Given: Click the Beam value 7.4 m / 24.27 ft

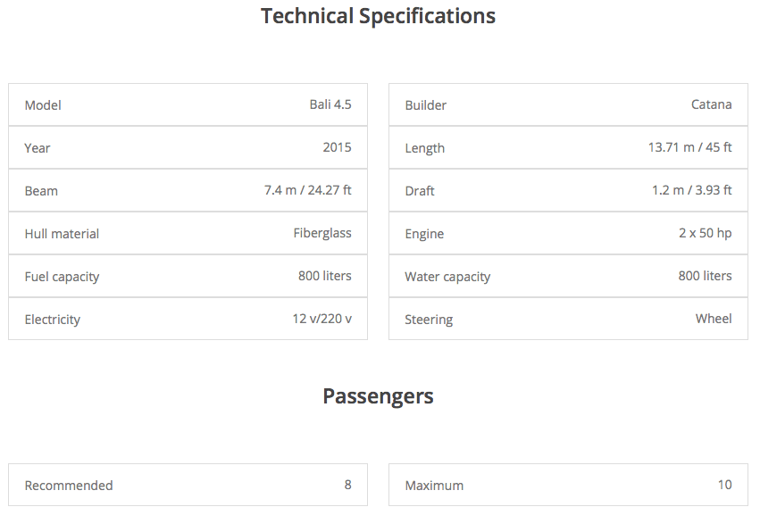Looking at the screenshot, I should (307, 190).
